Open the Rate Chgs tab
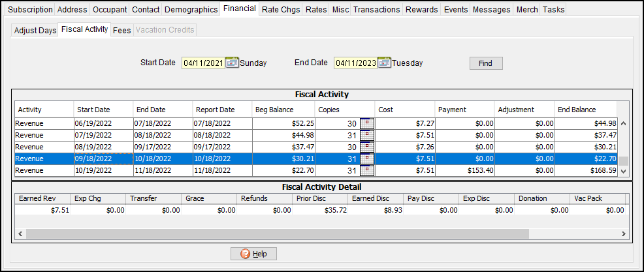 coord(281,10)
